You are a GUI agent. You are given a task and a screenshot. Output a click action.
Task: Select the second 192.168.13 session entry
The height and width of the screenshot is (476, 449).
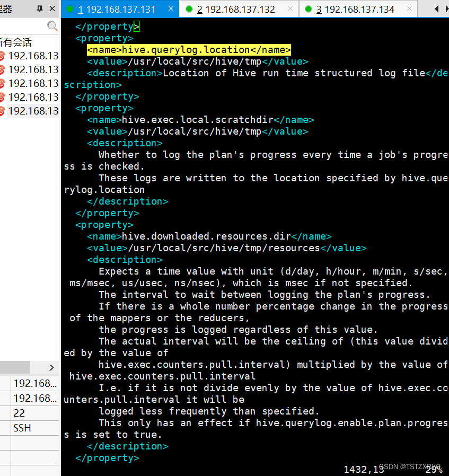[x=33, y=69]
